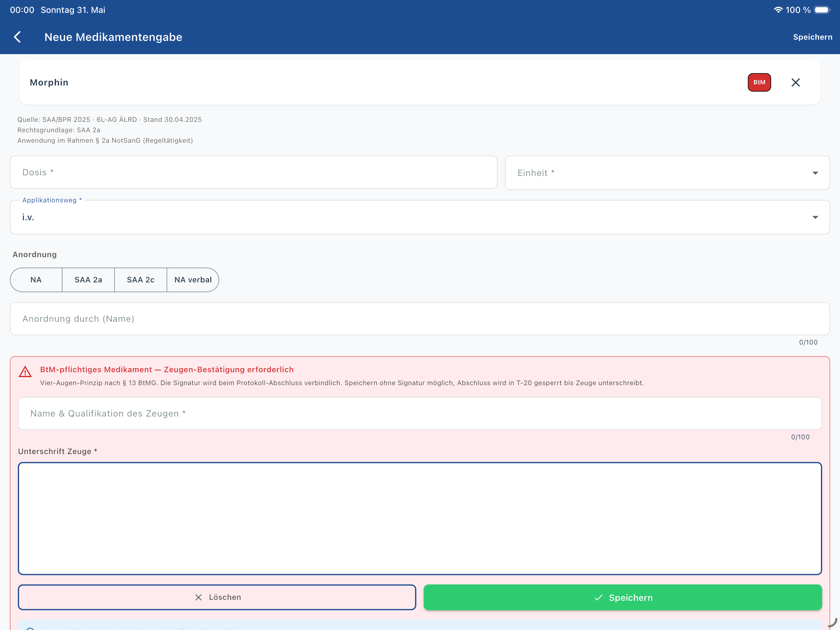840x630 pixels.
Task: Click the 'Neue Medikamentengabe' page title
Action: pos(113,37)
